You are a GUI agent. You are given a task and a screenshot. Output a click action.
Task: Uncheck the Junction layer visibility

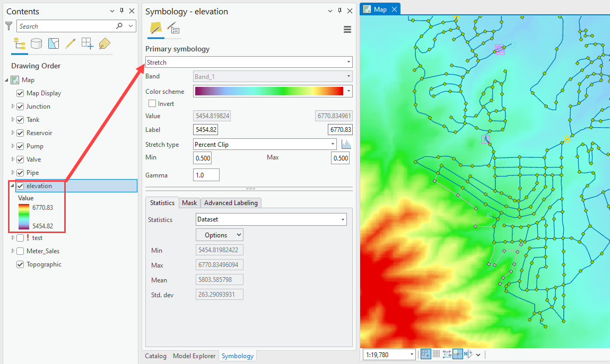pyautogui.click(x=20, y=106)
